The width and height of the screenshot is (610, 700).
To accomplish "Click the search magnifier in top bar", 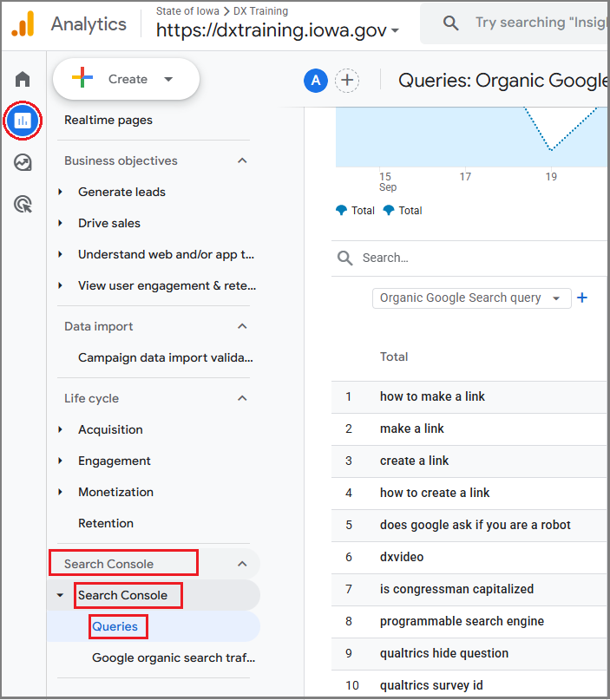I will pyautogui.click(x=450, y=23).
